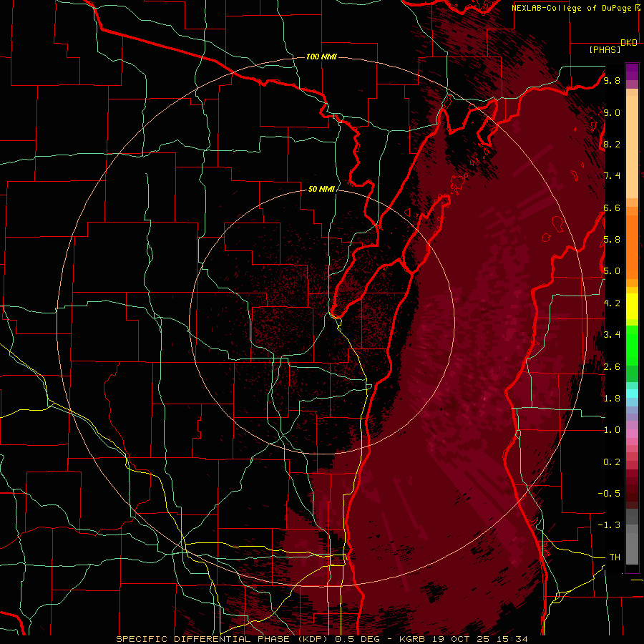Select the 5.8 scale value
This screenshot has width=644, height=644.
coord(612,240)
